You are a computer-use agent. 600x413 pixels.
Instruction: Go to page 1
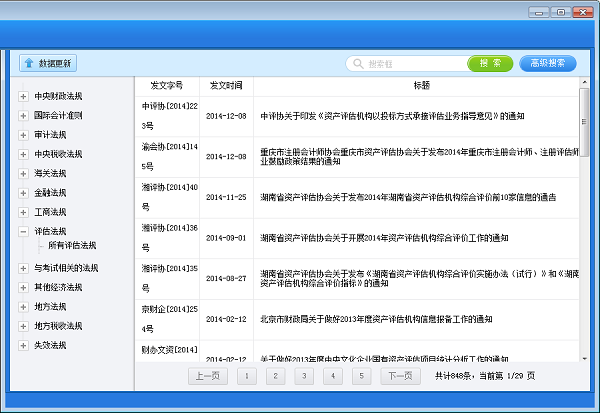point(247,376)
